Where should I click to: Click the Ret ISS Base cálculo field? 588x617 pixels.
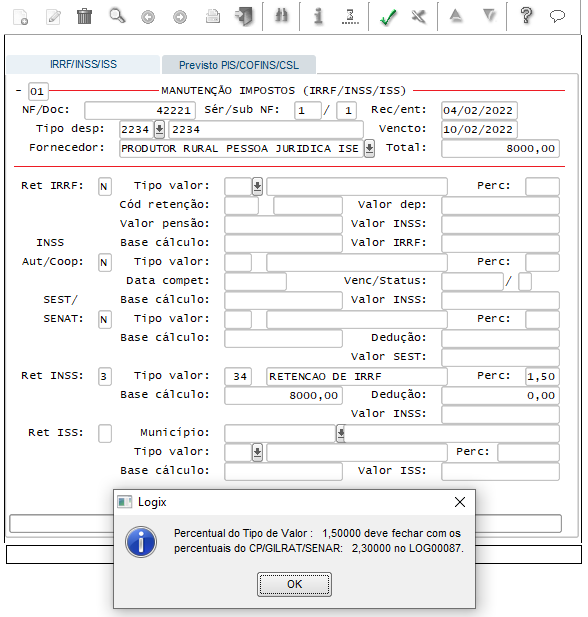(x=283, y=471)
